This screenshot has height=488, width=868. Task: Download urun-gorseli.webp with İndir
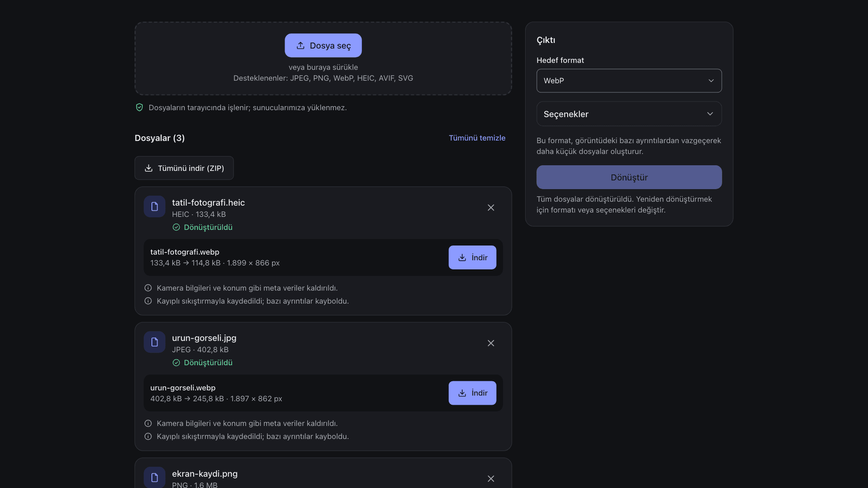point(472,393)
